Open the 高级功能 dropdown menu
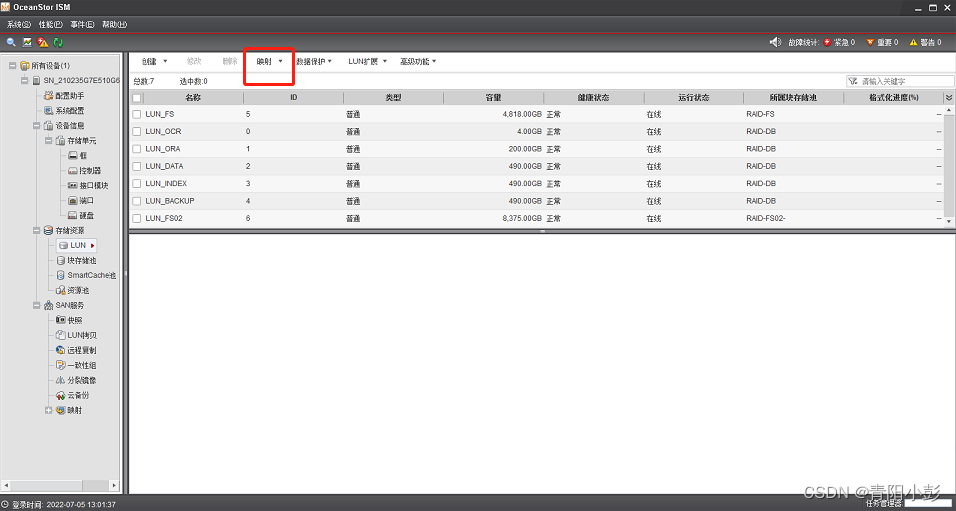Image resolution: width=956 pixels, height=511 pixels. pos(418,62)
